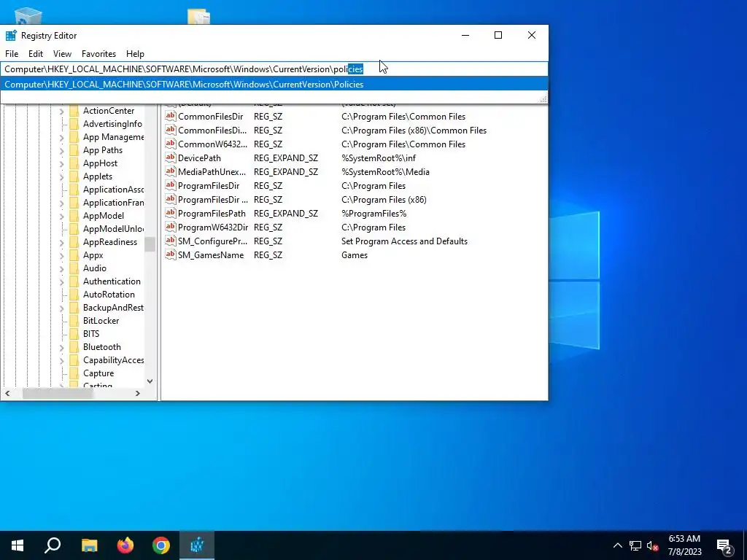Expand the AppModel key
The width and height of the screenshot is (747, 560).
(61, 216)
